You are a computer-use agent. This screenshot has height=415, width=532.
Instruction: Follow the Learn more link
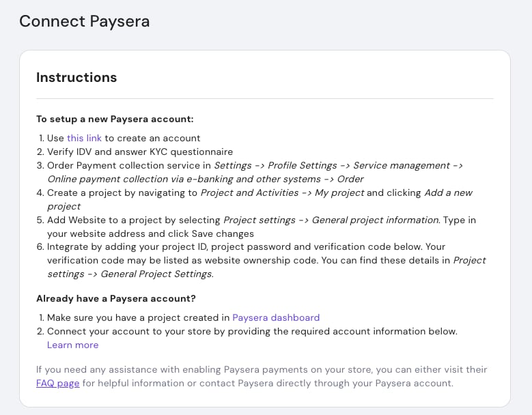click(x=72, y=345)
